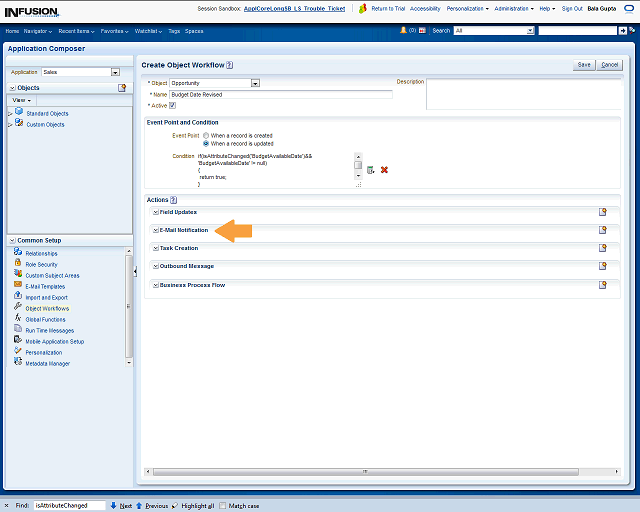Expand Standard Objects tree node
The width and height of the screenshot is (640, 512).
(x=10, y=114)
